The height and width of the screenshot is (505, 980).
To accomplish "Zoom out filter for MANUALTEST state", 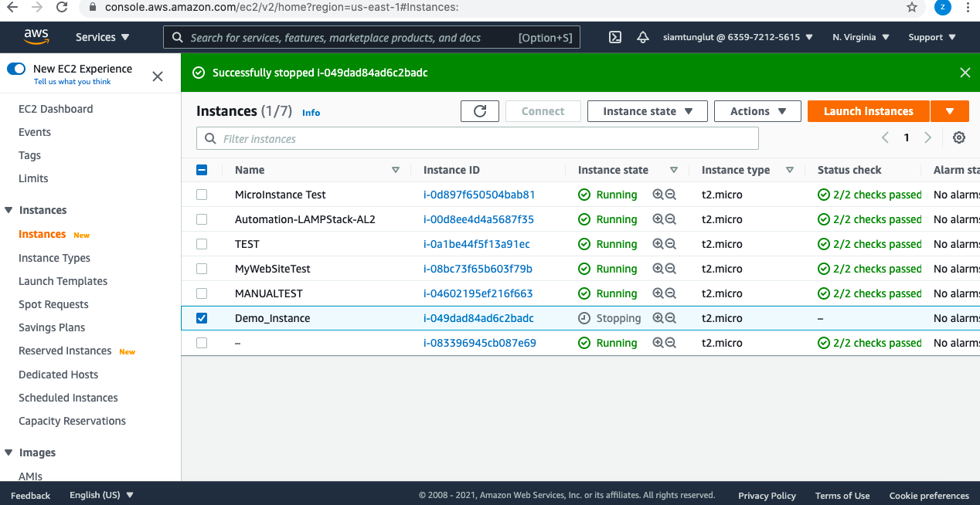I will pyautogui.click(x=671, y=293).
